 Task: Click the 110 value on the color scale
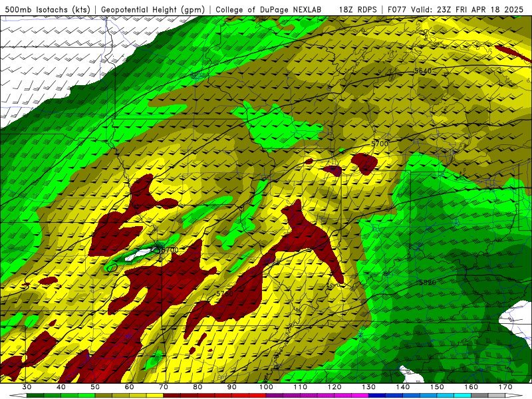point(301,387)
